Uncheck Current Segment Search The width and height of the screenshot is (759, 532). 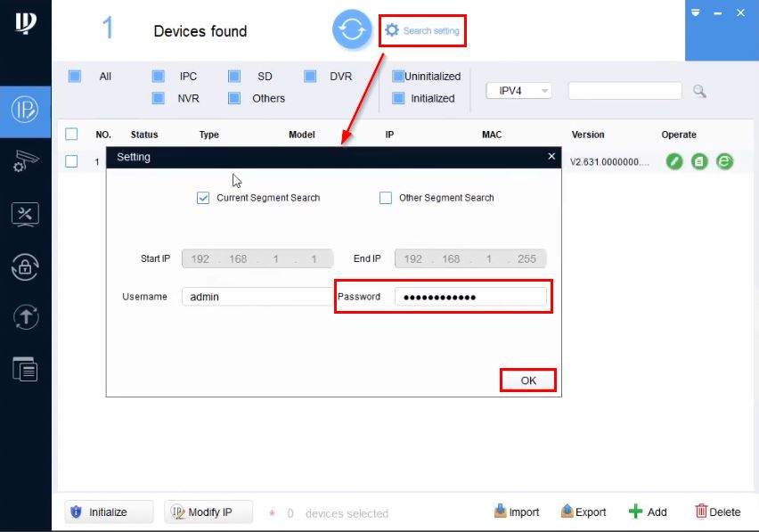point(203,198)
